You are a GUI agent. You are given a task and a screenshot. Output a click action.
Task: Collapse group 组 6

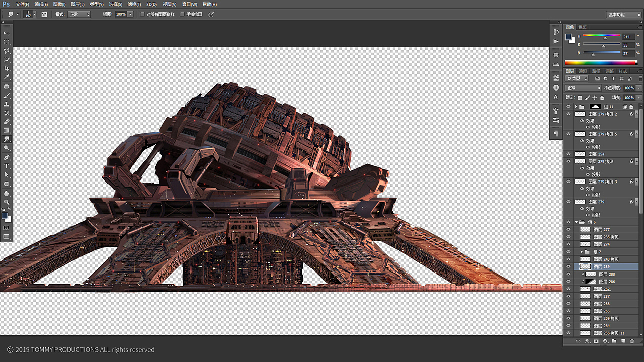[x=576, y=222]
